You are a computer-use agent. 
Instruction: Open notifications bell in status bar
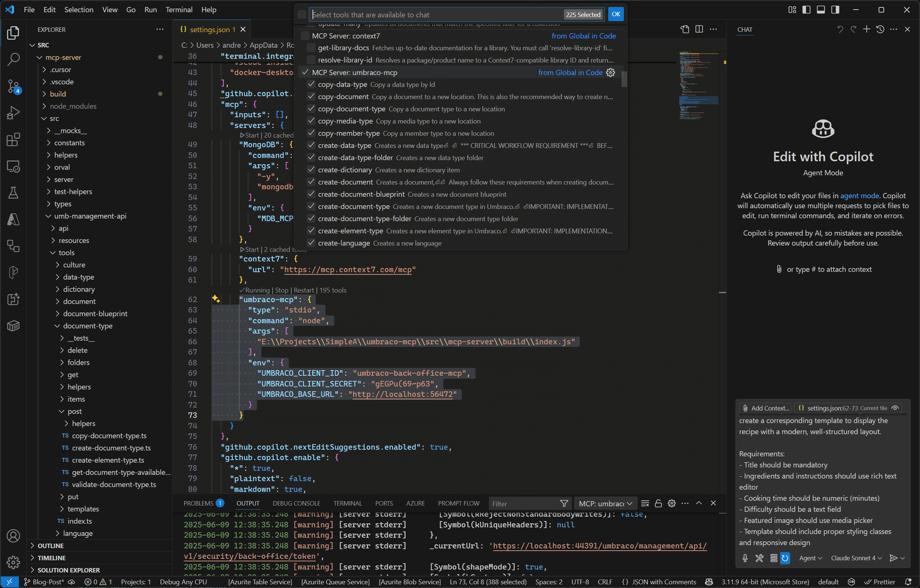tap(908, 582)
